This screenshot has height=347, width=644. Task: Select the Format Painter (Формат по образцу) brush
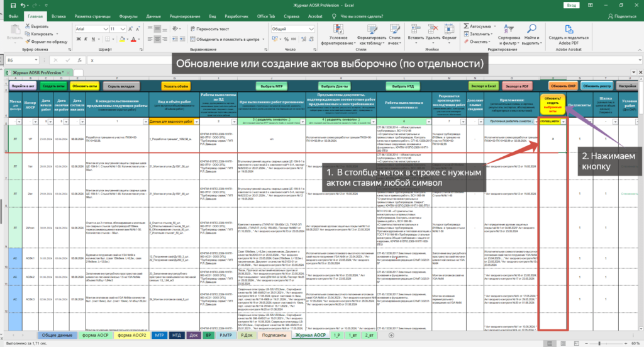point(28,42)
